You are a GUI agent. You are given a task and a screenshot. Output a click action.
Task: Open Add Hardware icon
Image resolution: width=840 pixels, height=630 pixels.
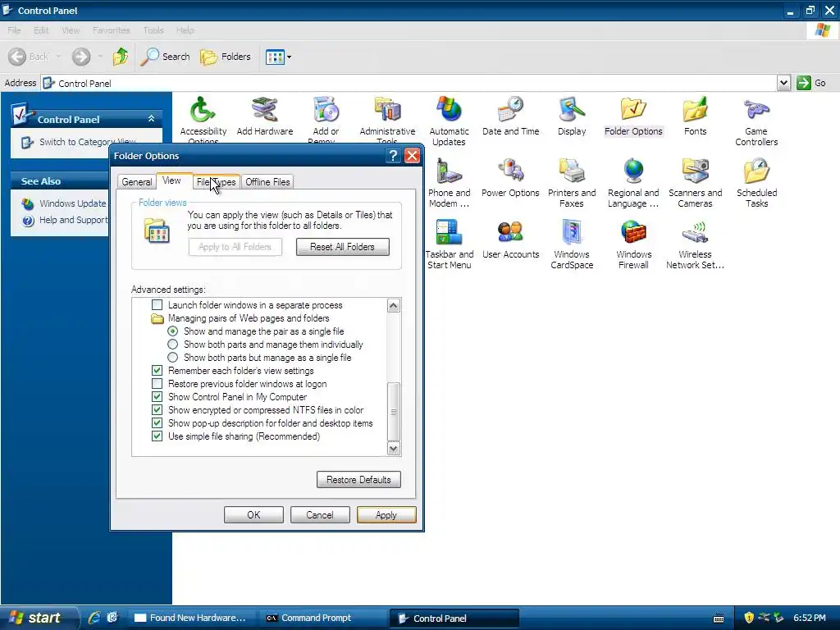(x=265, y=111)
